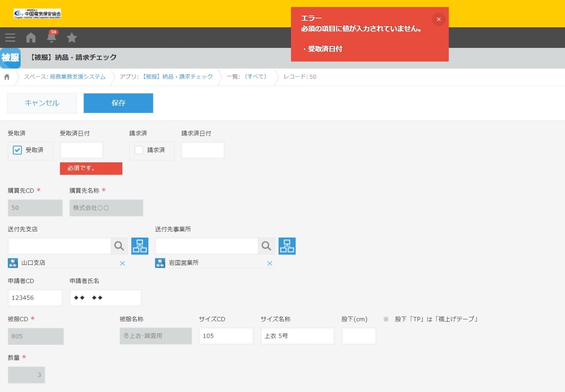Open 【被服】納品・請求チェック app breadcrumb link
This screenshot has height=392, width=565.
pos(177,77)
